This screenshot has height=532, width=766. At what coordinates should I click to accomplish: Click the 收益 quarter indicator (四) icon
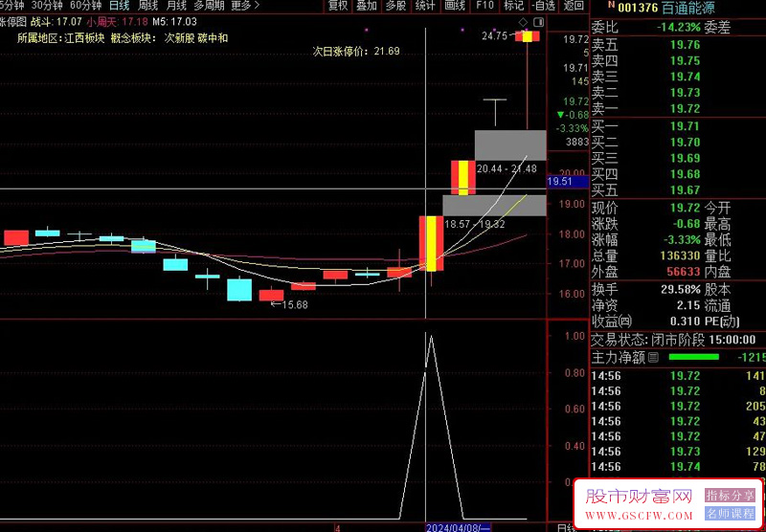(x=626, y=321)
